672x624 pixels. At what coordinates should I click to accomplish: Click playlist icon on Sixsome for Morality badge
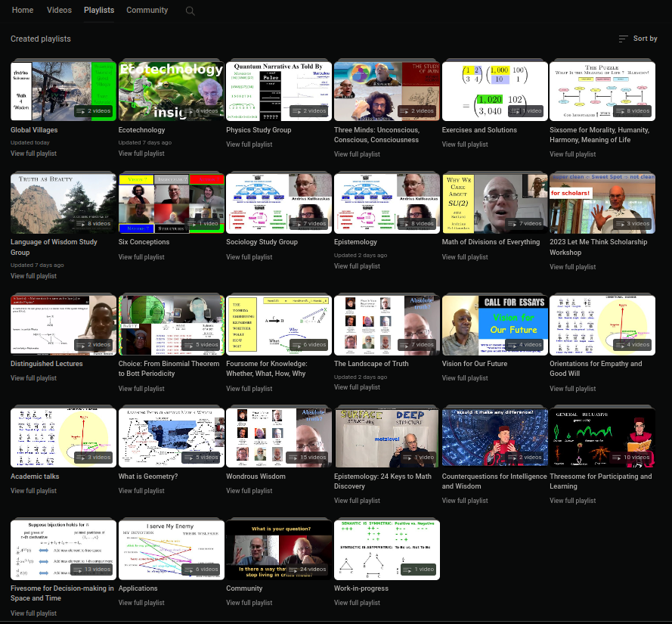click(x=619, y=111)
